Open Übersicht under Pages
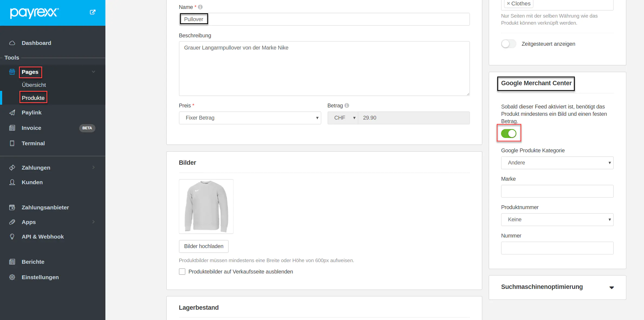The image size is (644, 320). (34, 85)
